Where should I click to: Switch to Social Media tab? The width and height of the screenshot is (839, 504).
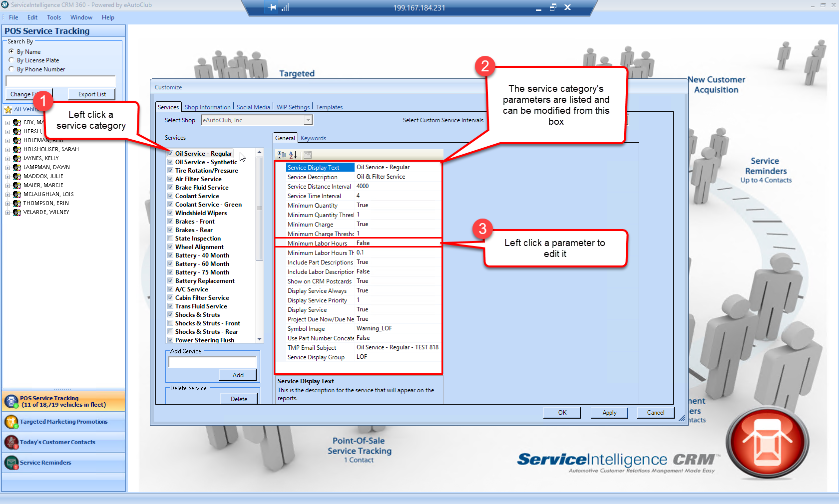click(253, 107)
